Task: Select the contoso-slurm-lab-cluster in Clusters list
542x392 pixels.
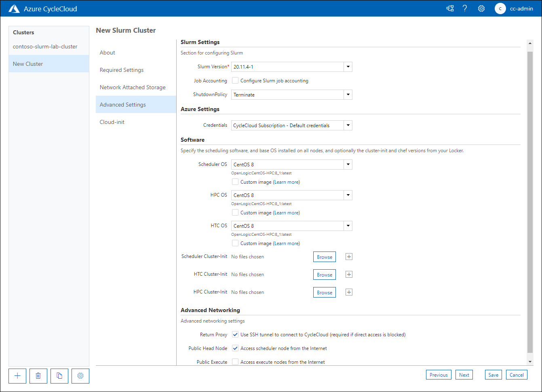Action: 45,46
